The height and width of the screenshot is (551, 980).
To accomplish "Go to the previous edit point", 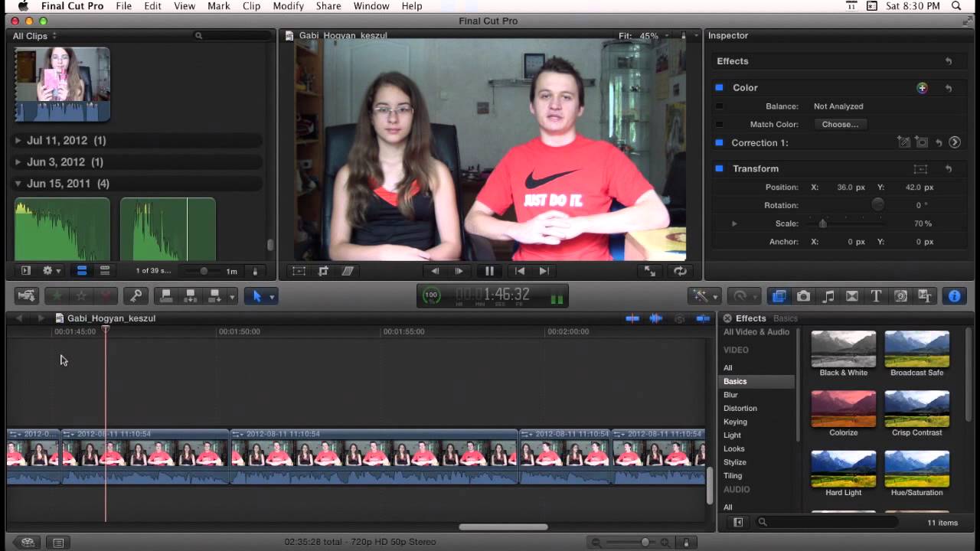I will (x=520, y=271).
